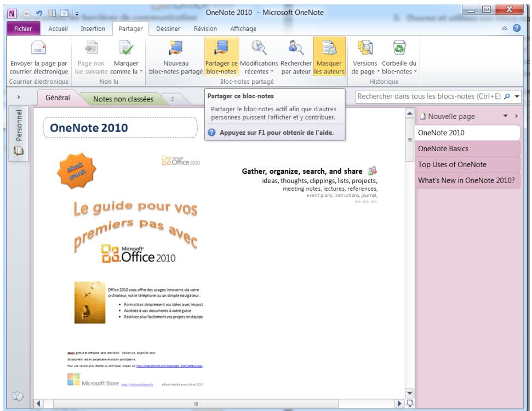Click the Back arrow in quick access toolbar
532x411 pixels.
coord(27,13)
